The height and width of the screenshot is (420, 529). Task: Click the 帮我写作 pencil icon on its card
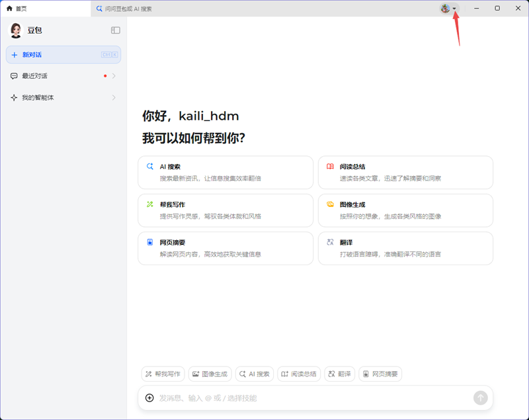click(148, 204)
